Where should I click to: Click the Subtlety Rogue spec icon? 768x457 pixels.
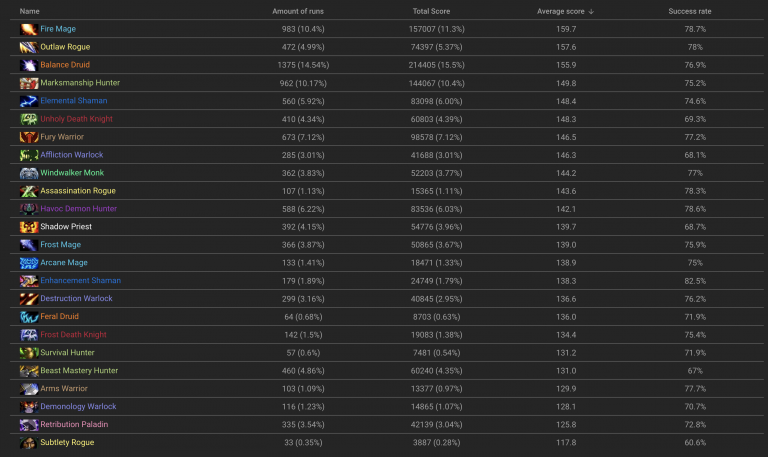coord(28,443)
